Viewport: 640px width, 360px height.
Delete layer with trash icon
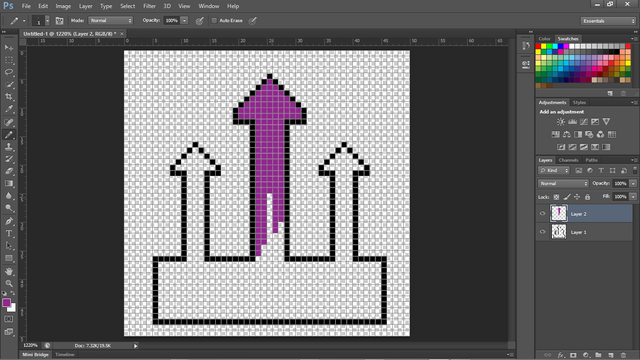[x=623, y=355]
